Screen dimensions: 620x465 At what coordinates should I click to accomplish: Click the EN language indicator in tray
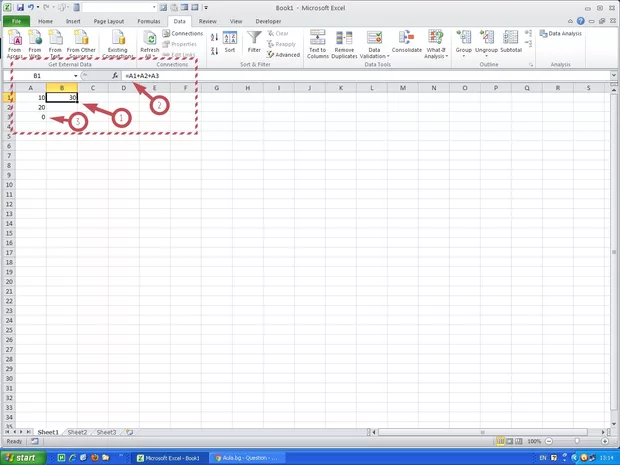543,458
